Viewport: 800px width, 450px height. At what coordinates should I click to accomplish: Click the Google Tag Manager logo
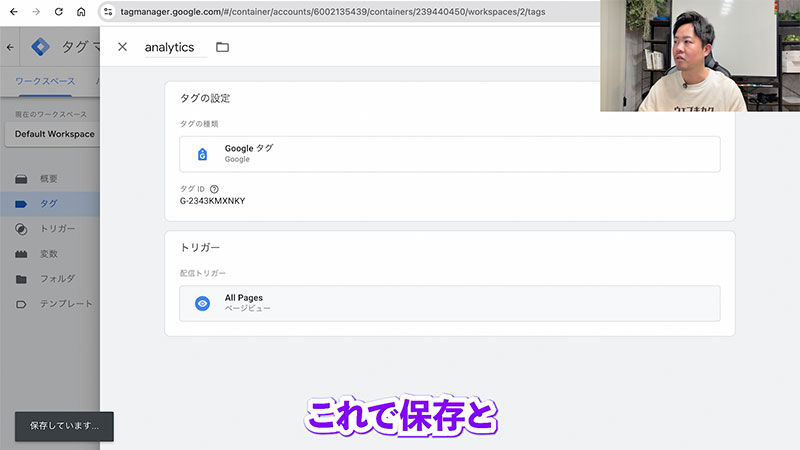click(x=40, y=47)
